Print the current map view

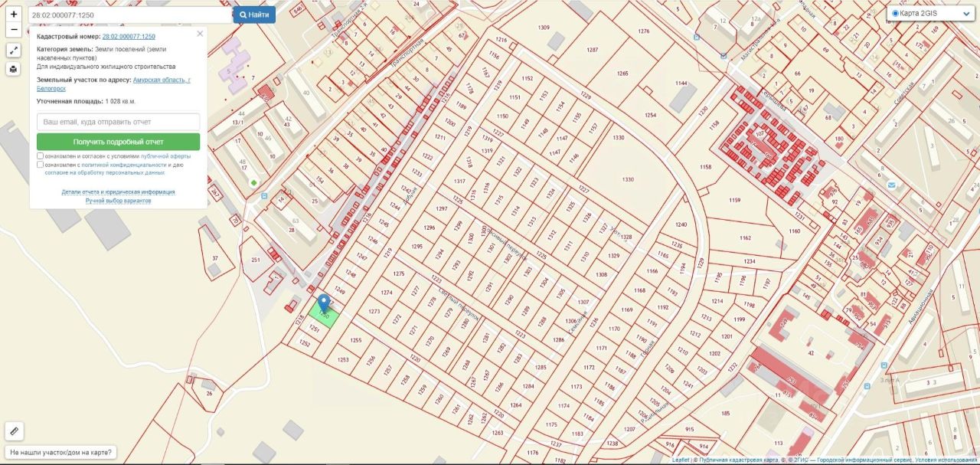pos(14,69)
